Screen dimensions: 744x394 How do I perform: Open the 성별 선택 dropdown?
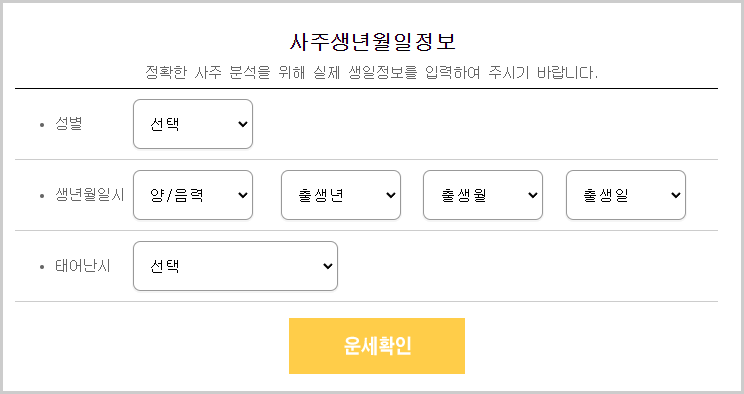(x=193, y=124)
